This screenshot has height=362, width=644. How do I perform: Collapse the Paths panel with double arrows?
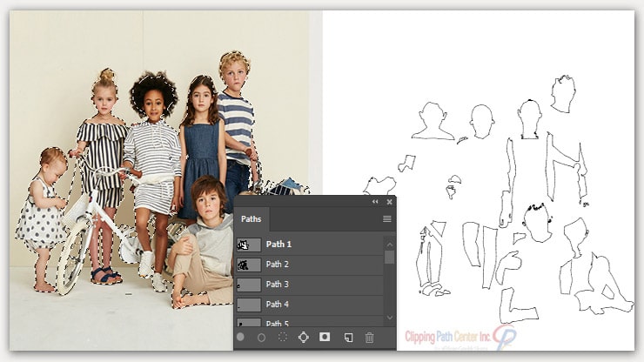(375, 202)
